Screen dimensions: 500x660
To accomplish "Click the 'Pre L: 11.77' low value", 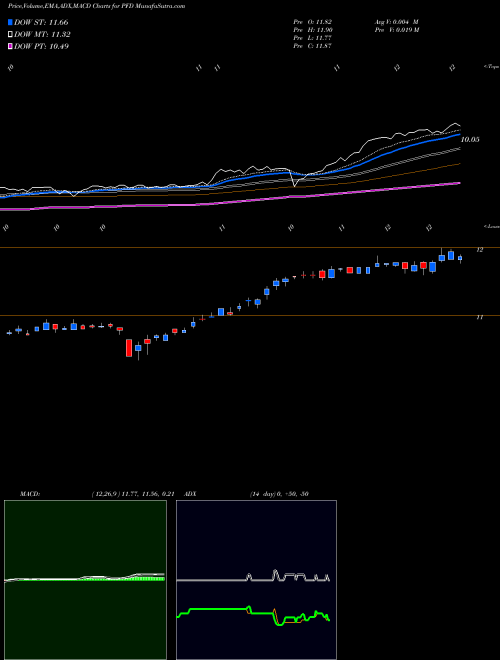I will pyautogui.click(x=313, y=38).
